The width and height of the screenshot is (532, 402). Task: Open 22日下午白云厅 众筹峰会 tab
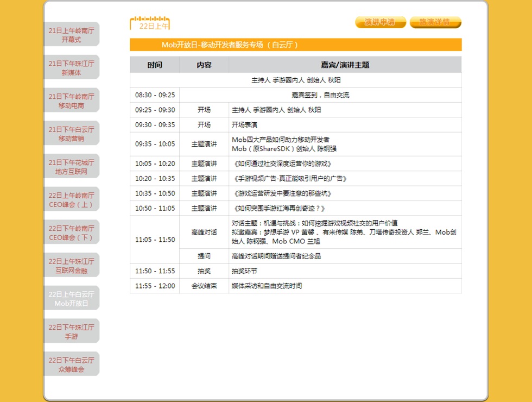[x=71, y=364]
